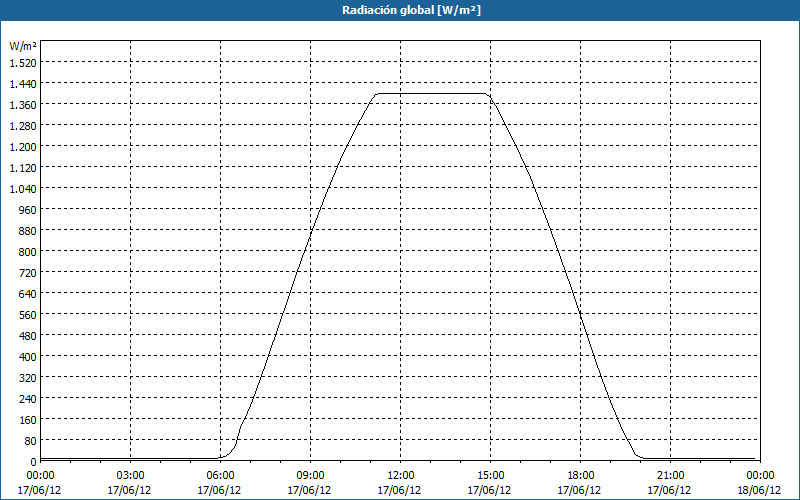Screen dimensions: 800x500
Task: Select the 06:00 x-axis time label
Action: point(220,476)
